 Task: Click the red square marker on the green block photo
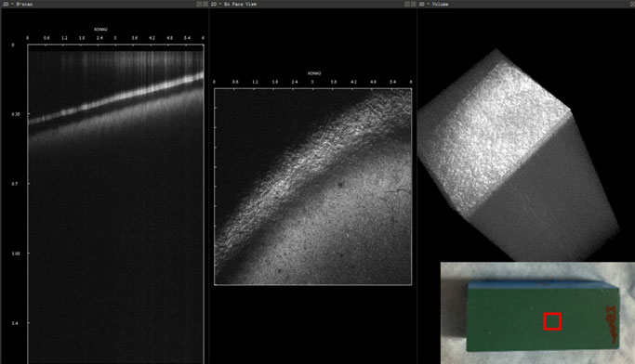[552, 321]
